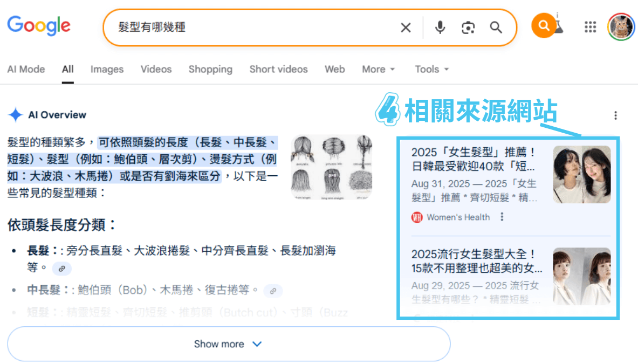Viewport: 638px width, 364px height.
Task: Open Search Labs flask icon
Action: pos(558,25)
